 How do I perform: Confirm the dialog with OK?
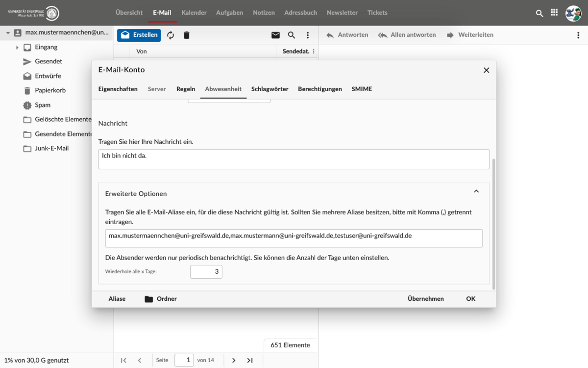point(470,299)
